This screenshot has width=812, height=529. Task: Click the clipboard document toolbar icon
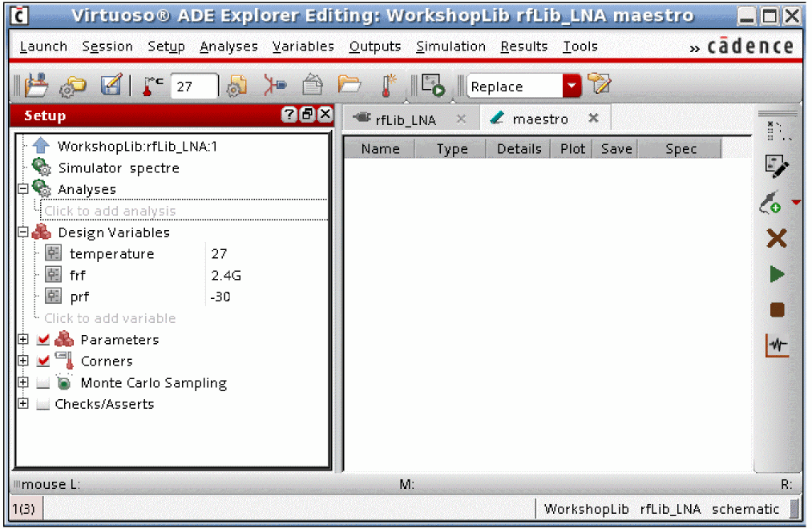tap(313, 85)
